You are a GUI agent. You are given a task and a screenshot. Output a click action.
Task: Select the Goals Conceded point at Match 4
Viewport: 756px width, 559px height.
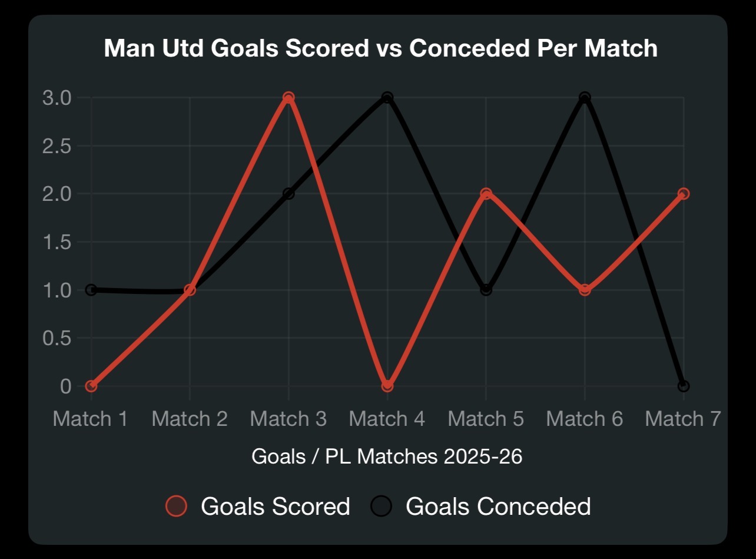387,97
